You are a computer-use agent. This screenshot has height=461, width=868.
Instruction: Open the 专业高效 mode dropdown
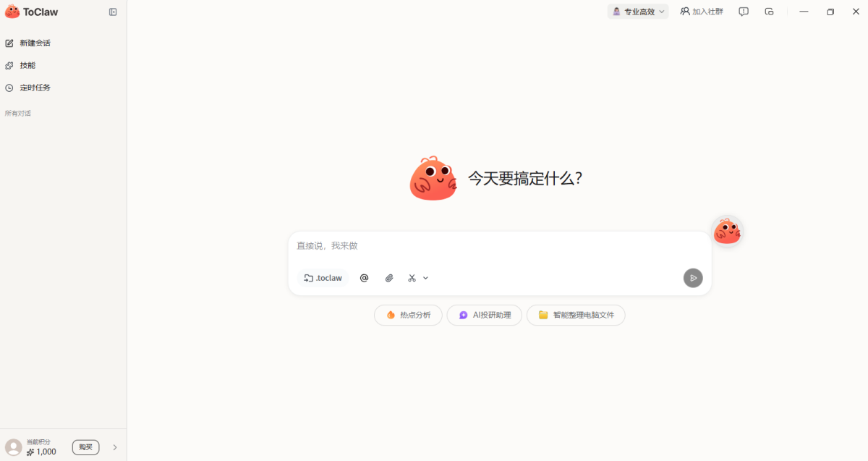tap(638, 12)
